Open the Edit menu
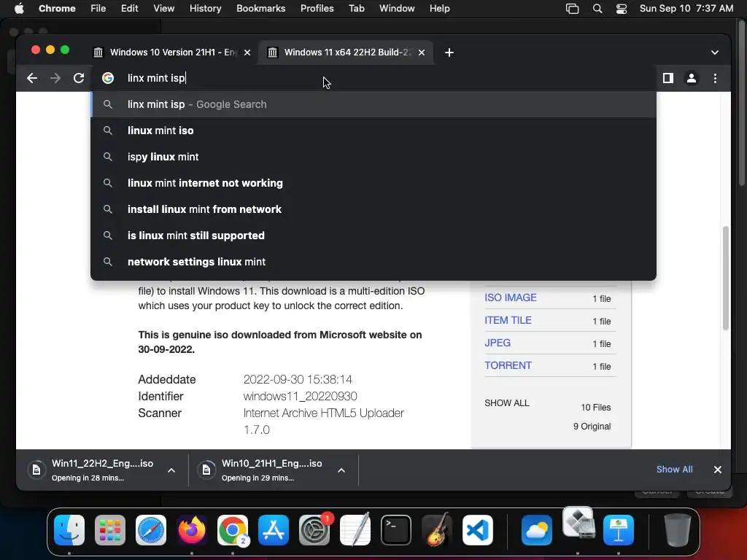Viewport: 747px width, 560px height. point(129,8)
